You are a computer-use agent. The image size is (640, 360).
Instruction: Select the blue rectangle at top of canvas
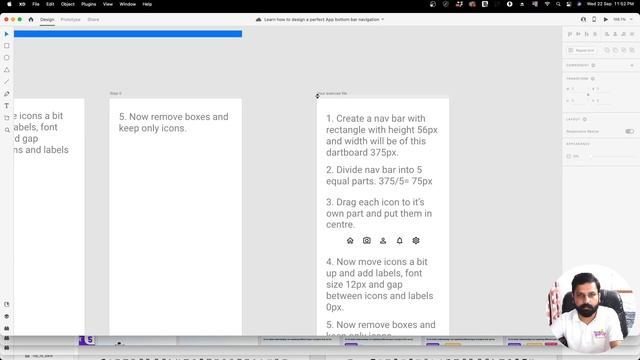coord(128,33)
